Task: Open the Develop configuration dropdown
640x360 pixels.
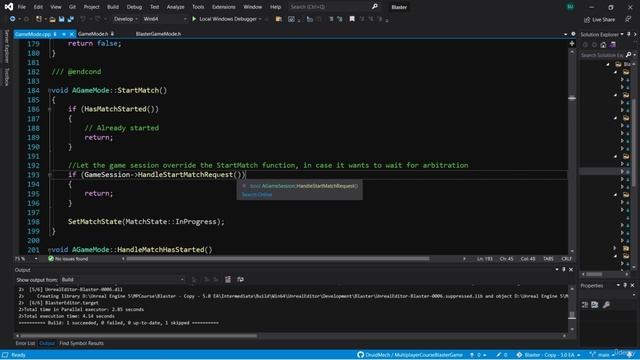Action: [x=125, y=19]
